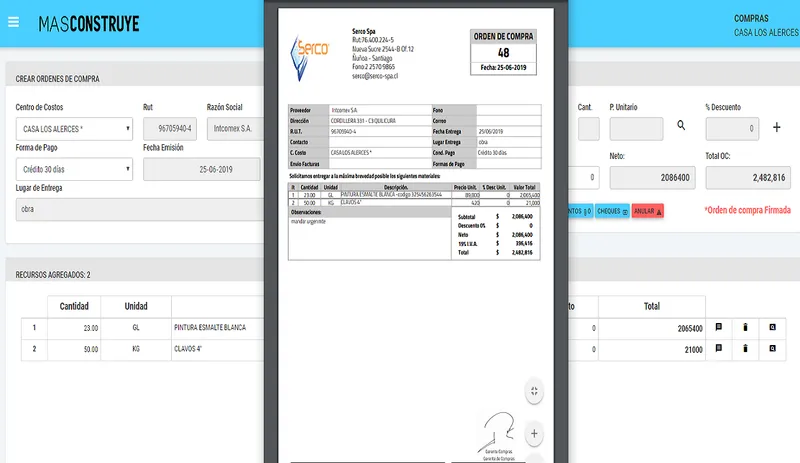Delete the row totaling 2065400 with trash icon
Viewport: 800px width, 463px height.
tap(745, 327)
